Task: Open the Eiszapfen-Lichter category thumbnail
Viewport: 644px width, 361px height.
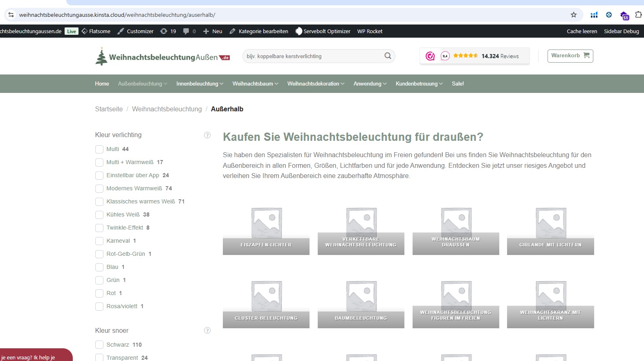Action: pyautogui.click(x=266, y=229)
